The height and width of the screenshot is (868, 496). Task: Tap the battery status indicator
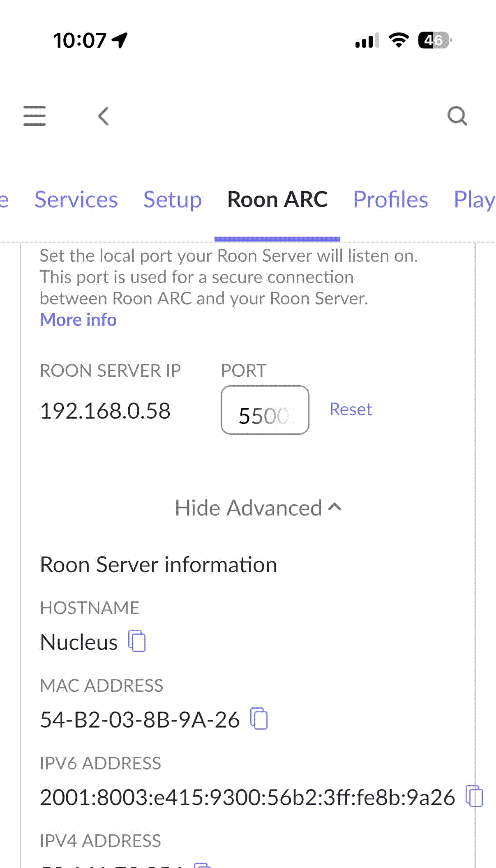tap(434, 40)
